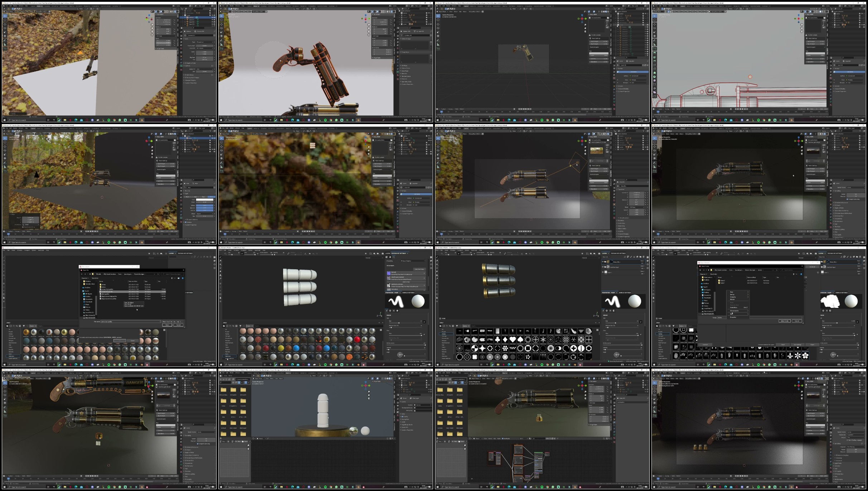The height and width of the screenshot is (491, 868).
Task: Switch to Texture Set Settings tab in steel-bullets frame
Action: (618, 253)
